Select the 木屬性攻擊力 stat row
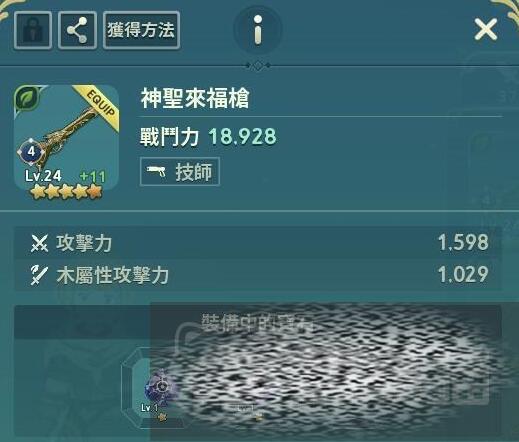 [x=258, y=275]
